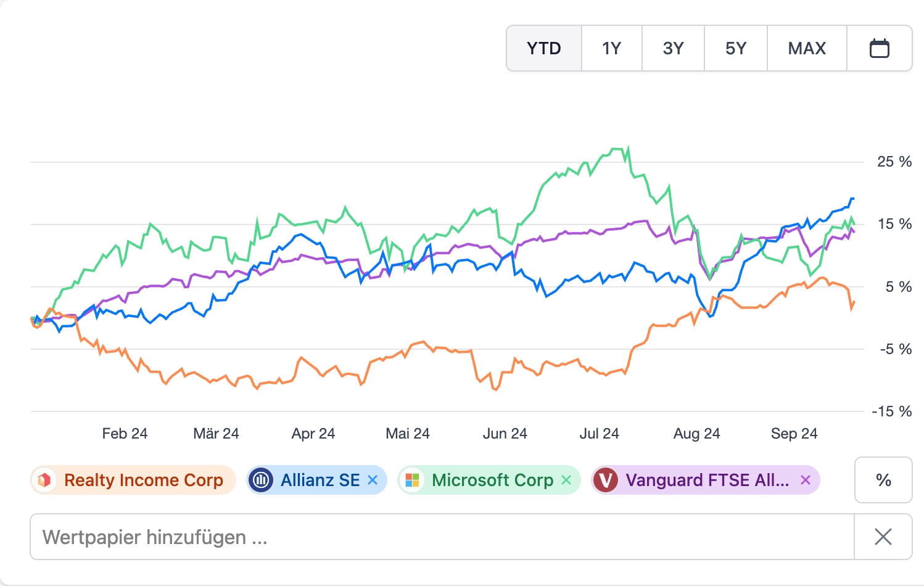Image resolution: width=924 pixels, height=586 pixels.
Task: Switch to the 3Y time range
Action: pos(673,48)
